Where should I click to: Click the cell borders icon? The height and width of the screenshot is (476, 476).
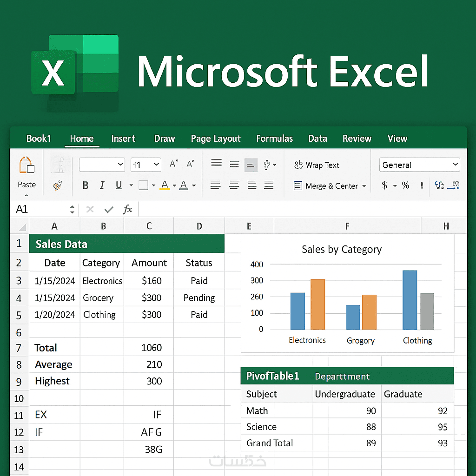pos(143,185)
